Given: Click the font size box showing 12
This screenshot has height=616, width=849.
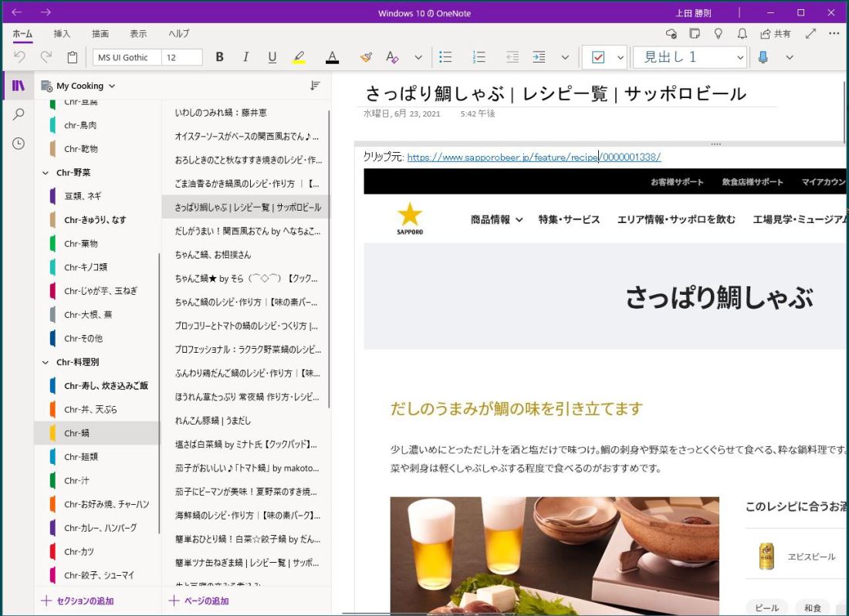Looking at the screenshot, I should (182, 57).
